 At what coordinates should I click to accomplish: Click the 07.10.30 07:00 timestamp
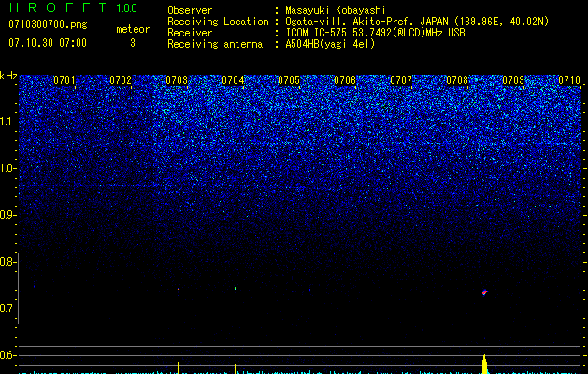click(x=48, y=43)
